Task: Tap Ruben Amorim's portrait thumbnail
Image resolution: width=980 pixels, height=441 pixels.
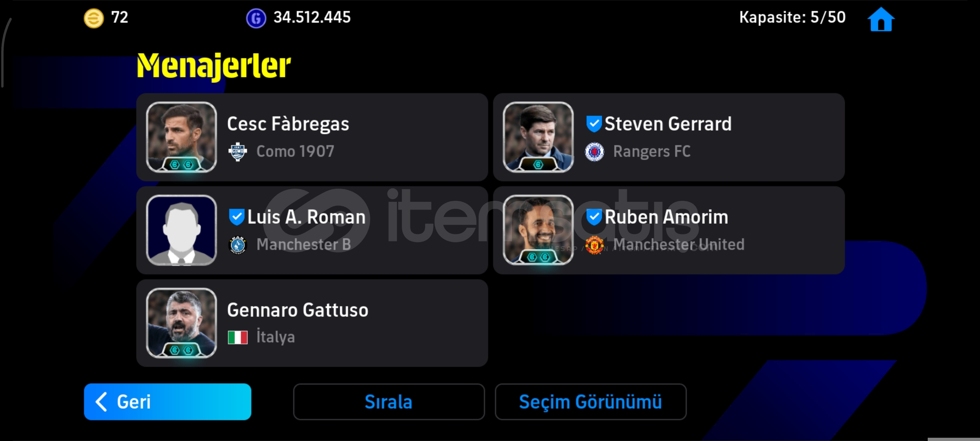Action: click(x=538, y=230)
